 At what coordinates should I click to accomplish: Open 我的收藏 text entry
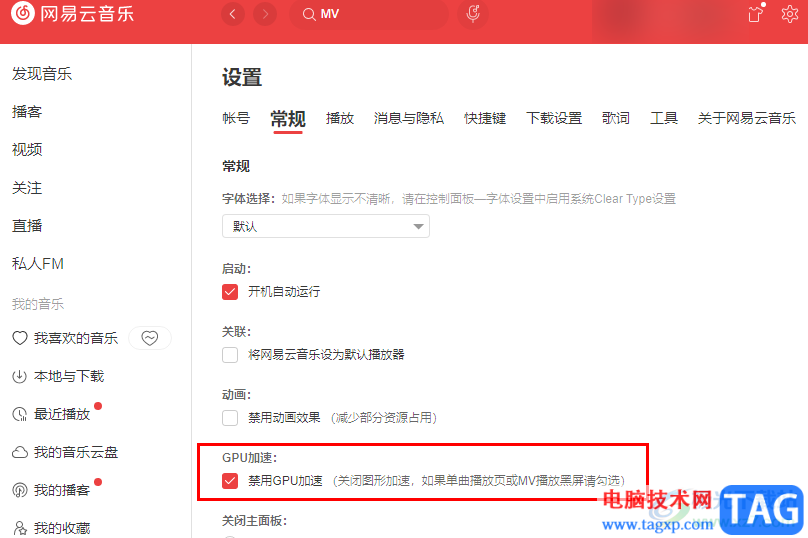(x=62, y=528)
